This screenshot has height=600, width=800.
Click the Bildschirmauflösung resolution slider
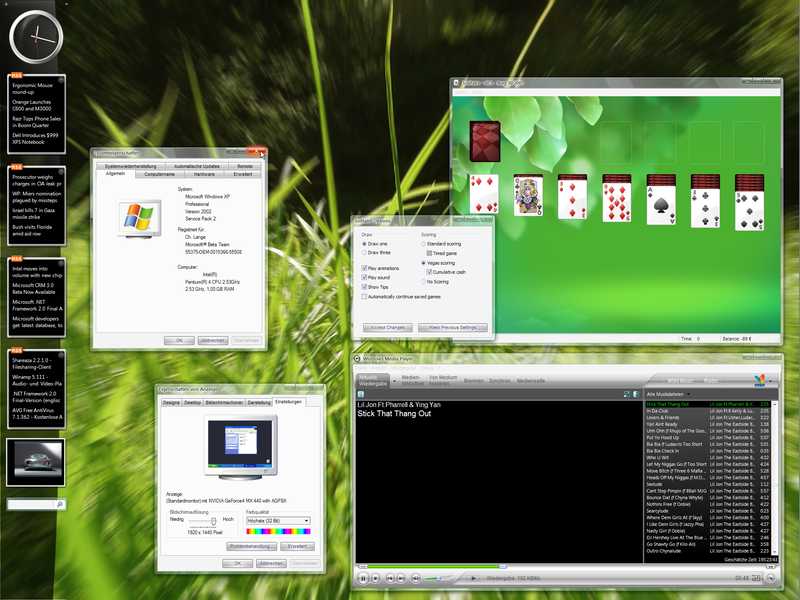212,521
